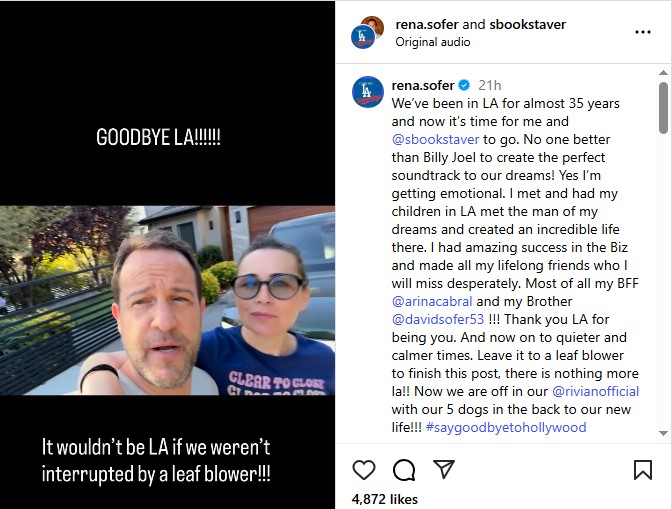Open the @arinacabral mention in caption
This screenshot has width=672, height=509.
tap(432, 301)
